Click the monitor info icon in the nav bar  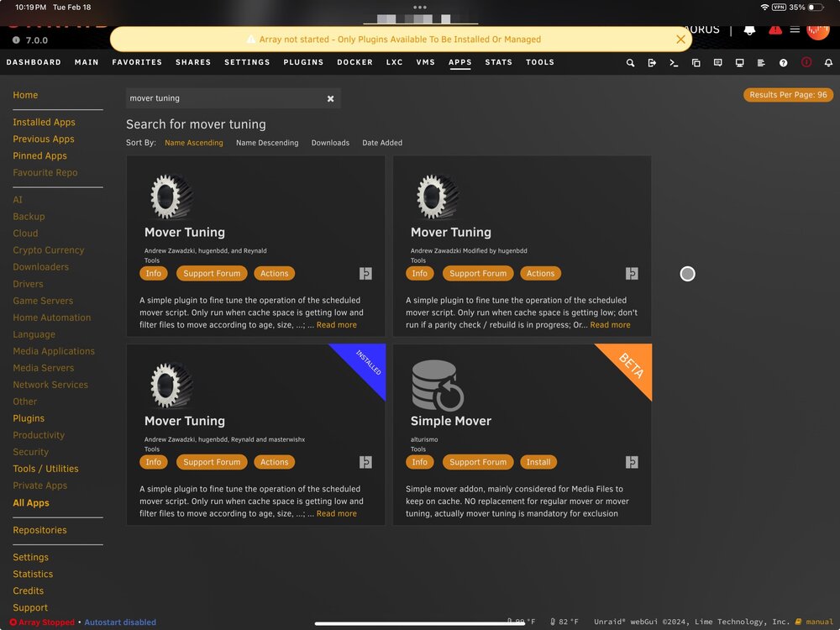[x=740, y=63]
